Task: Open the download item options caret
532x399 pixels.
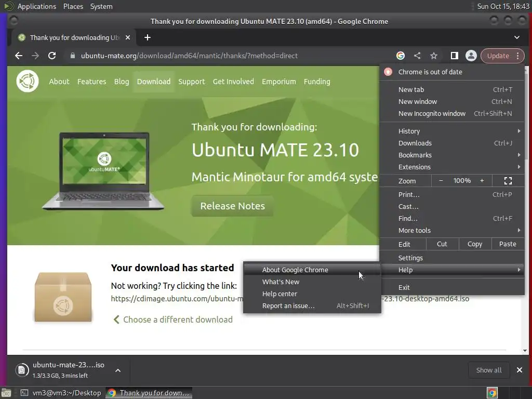Action: (x=118, y=370)
